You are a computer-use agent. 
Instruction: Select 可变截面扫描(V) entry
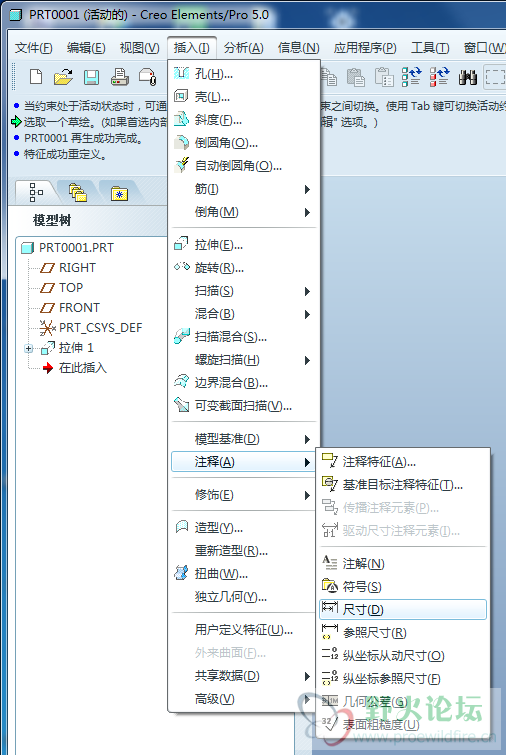tap(244, 406)
